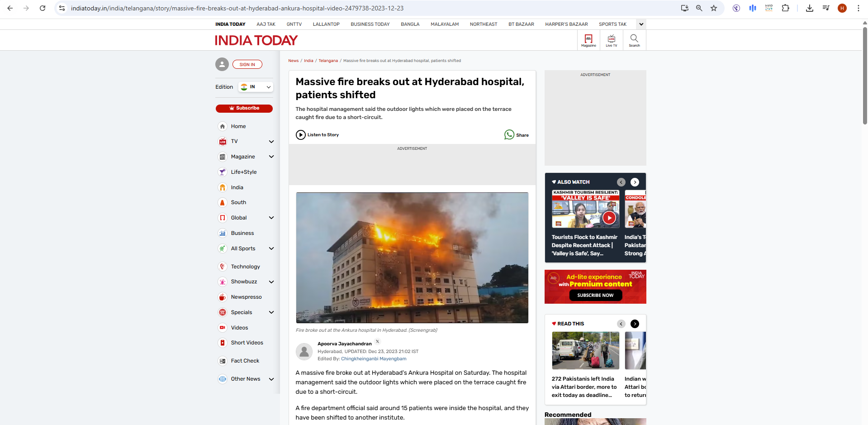868x425 pixels.
Task: Expand the TV submenu in sidebar
Action: pos(271,142)
